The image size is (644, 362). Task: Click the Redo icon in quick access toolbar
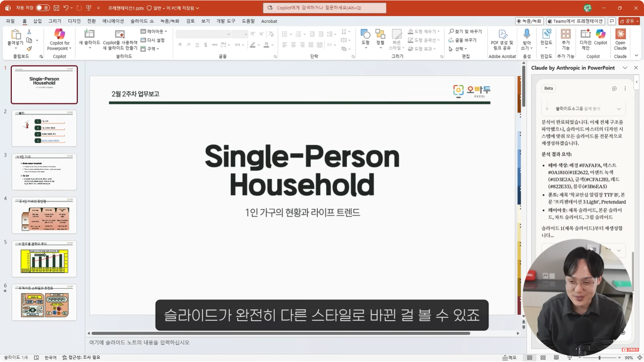click(x=79, y=8)
